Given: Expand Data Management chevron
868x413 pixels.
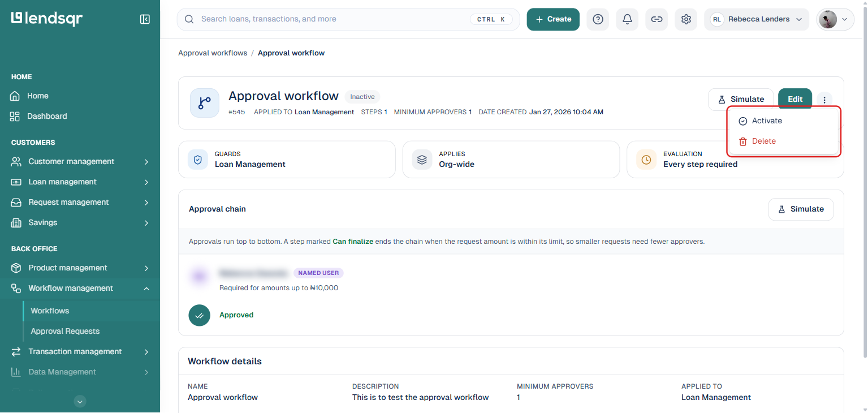Looking at the screenshot, I should coord(146,372).
